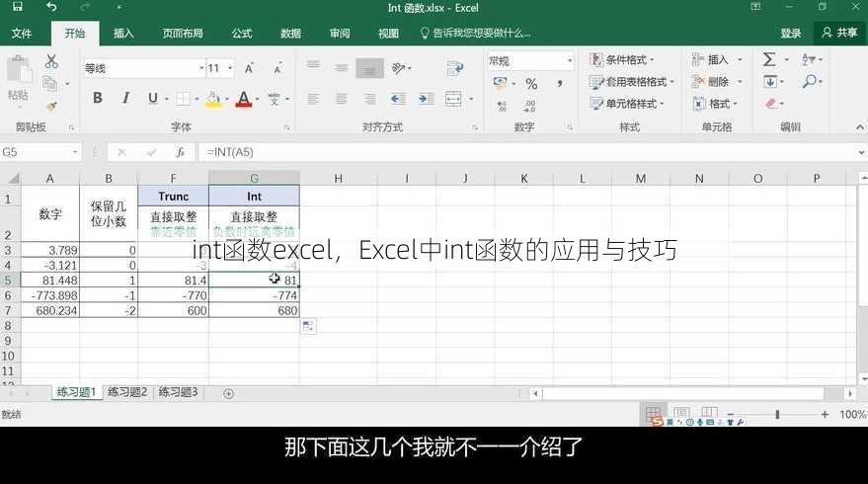Click the Increase Indent icon
This screenshot has width=868, height=484.
click(x=426, y=99)
